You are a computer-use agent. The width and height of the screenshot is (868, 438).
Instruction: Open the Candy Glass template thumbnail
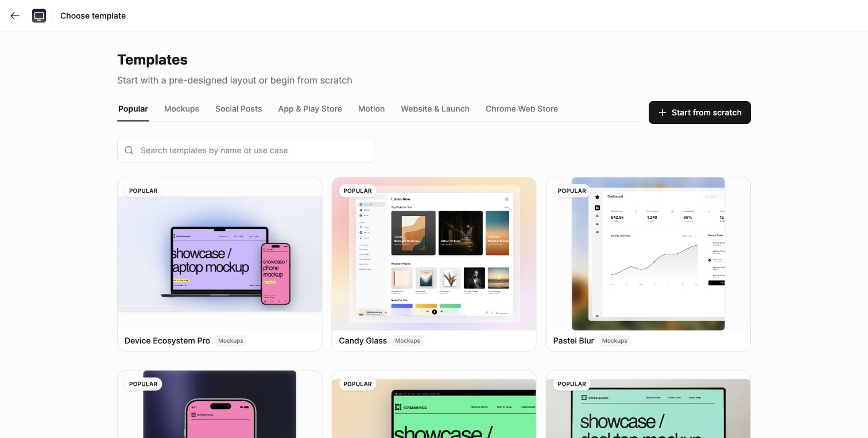pyautogui.click(x=434, y=254)
